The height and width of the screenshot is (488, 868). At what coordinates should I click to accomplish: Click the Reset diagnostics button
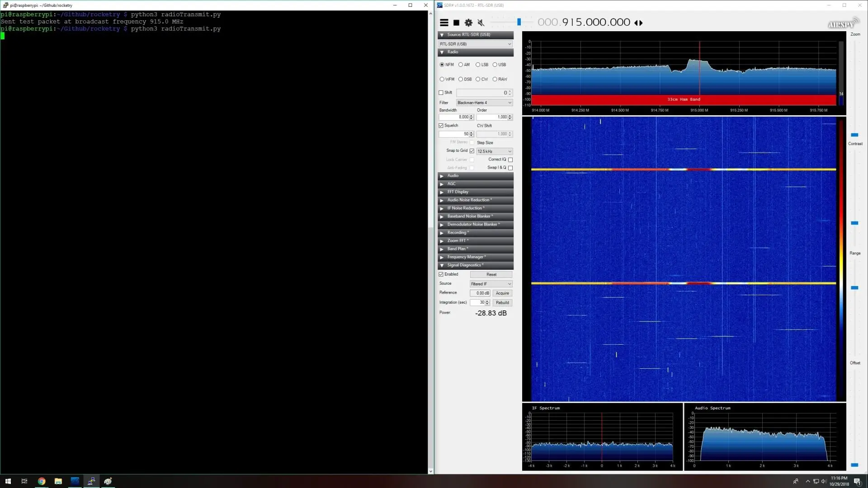pyautogui.click(x=491, y=275)
